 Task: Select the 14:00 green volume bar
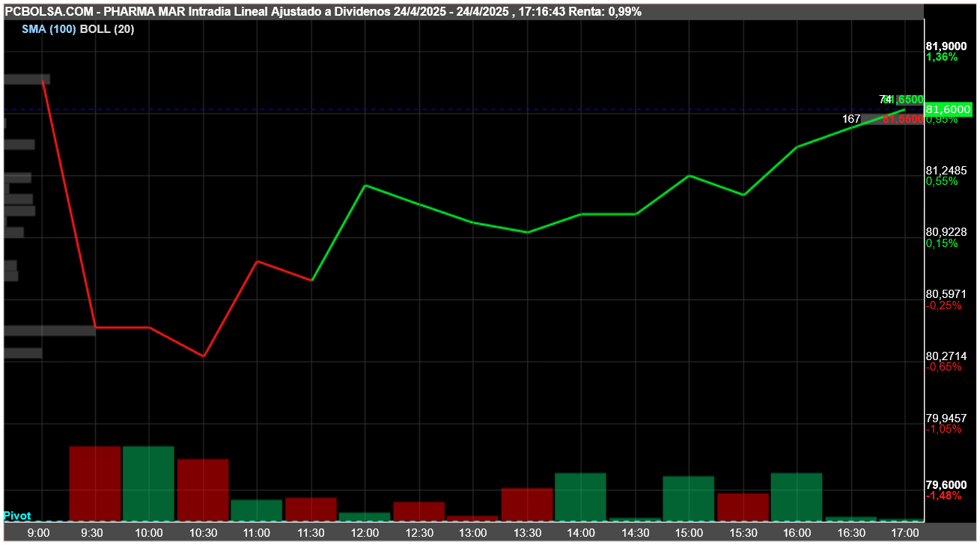[x=580, y=497]
